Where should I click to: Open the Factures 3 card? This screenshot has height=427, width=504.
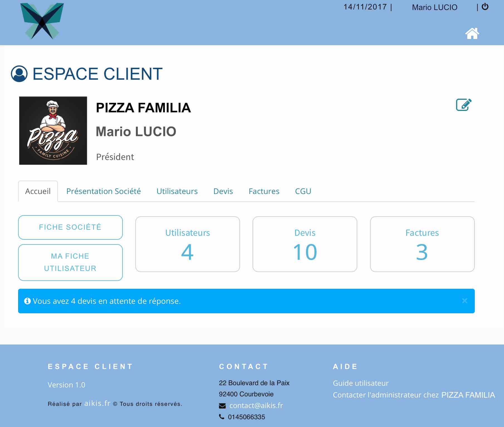(x=422, y=244)
